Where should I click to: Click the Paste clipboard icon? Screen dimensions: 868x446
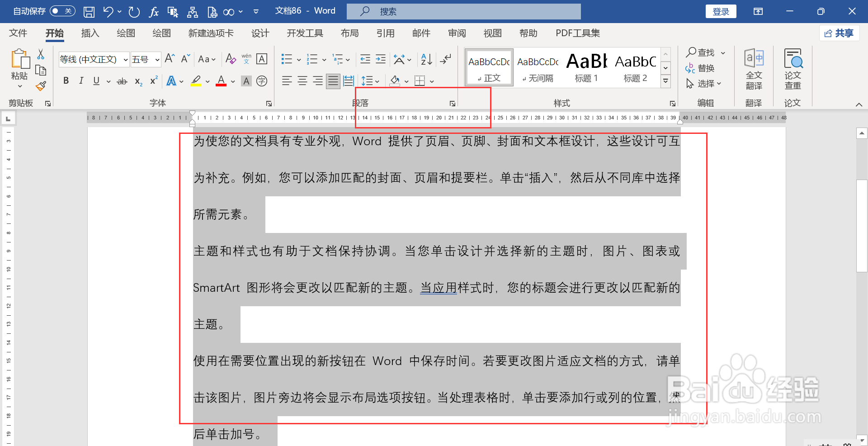(19, 59)
